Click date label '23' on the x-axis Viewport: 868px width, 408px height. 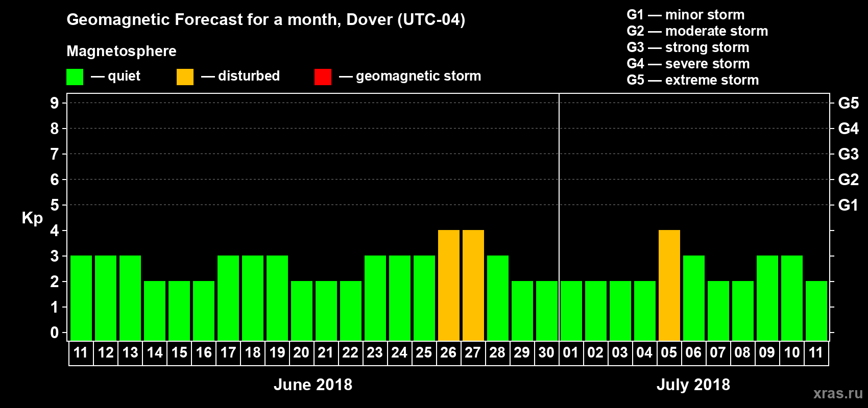(375, 353)
